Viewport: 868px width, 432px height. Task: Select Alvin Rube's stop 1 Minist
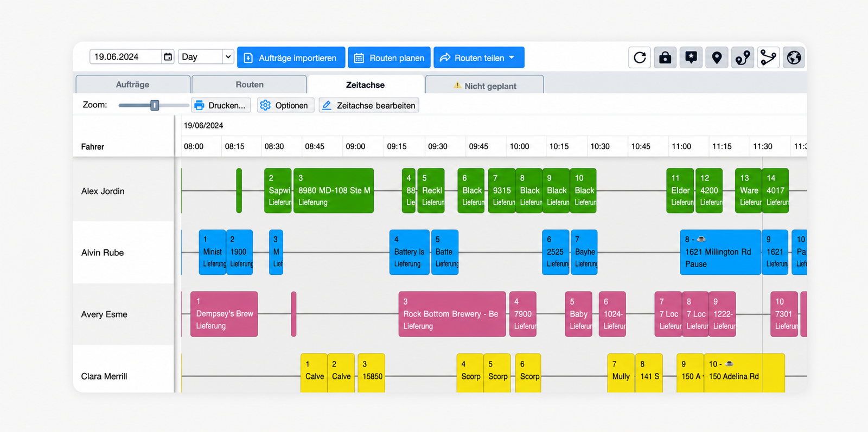point(212,252)
